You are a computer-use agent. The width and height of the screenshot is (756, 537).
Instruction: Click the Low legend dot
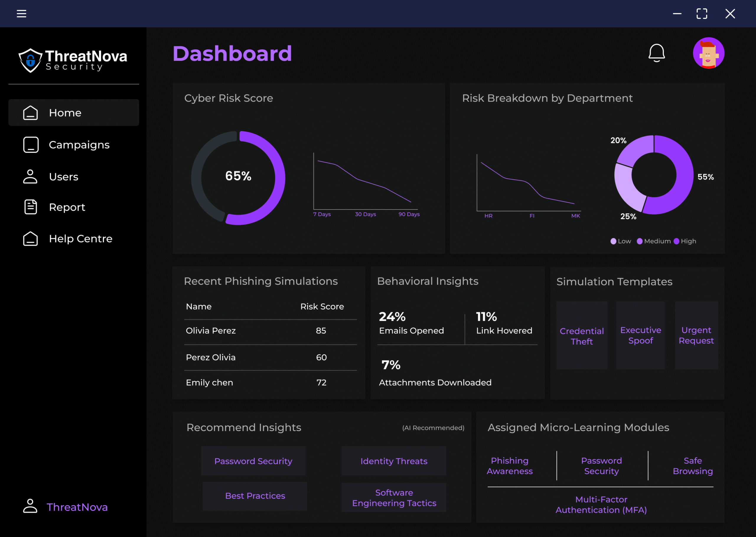click(613, 241)
